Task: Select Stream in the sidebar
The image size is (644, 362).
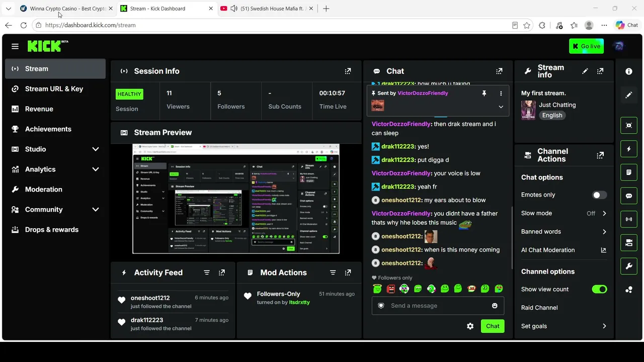Action: click(55, 69)
